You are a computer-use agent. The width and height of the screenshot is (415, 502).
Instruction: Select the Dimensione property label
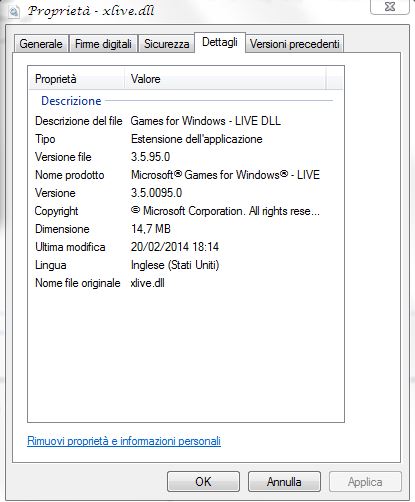point(62,229)
